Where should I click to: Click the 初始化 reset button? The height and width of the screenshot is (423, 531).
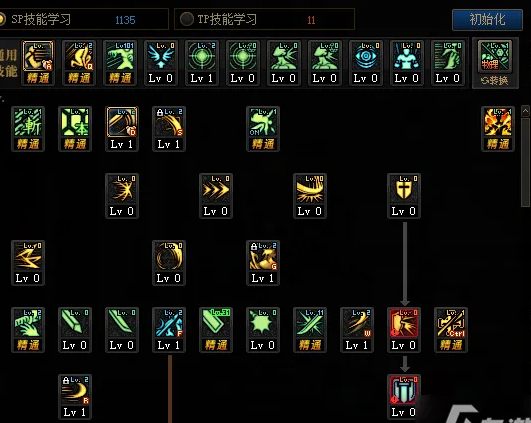pos(487,20)
